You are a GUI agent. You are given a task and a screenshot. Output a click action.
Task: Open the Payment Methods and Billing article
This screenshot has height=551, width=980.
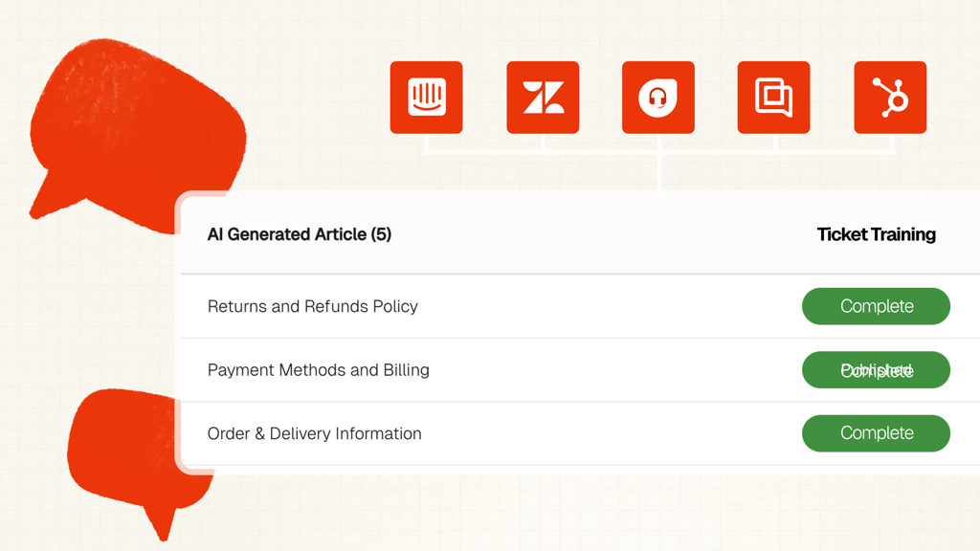318,370
